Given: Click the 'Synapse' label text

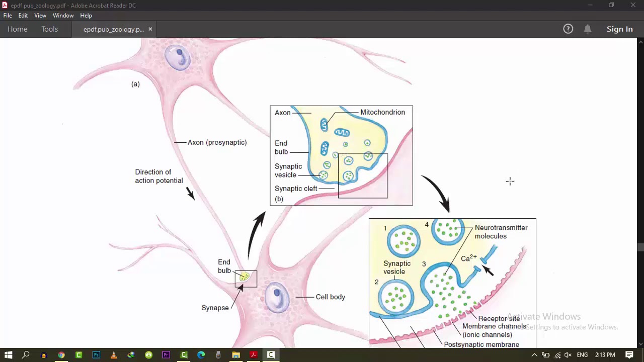Looking at the screenshot, I should tap(215, 308).
